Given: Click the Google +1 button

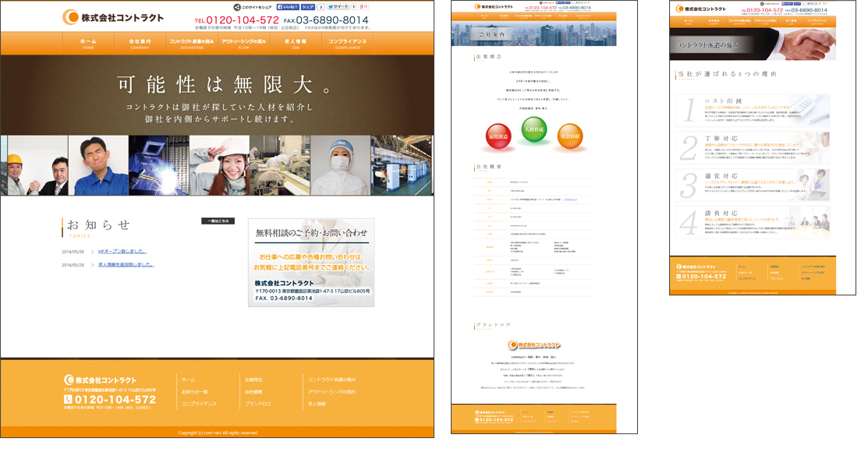Looking at the screenshot, I should tap(363, 7).
